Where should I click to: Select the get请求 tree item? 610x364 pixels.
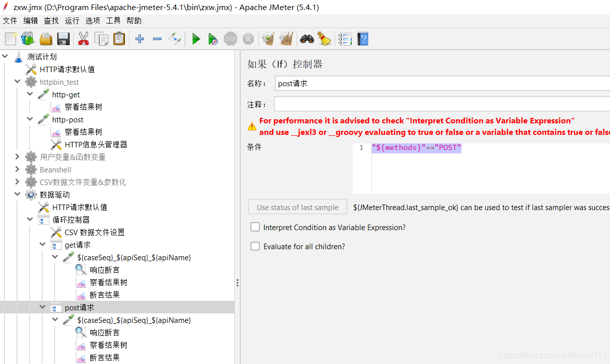click(x=78, y=245)
